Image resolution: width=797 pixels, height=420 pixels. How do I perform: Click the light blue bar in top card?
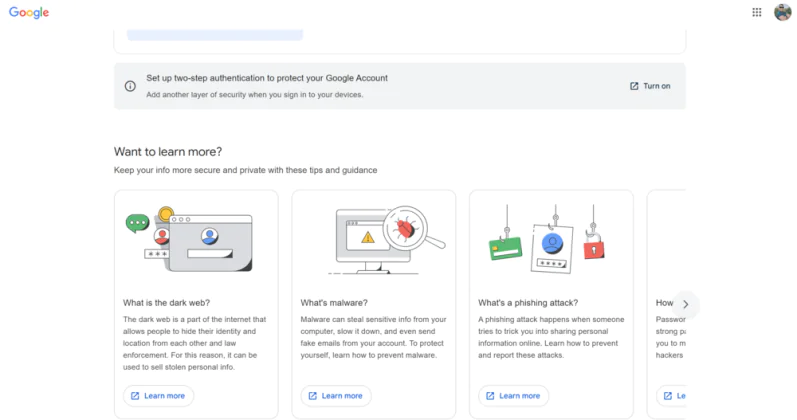tap(214, 35)
